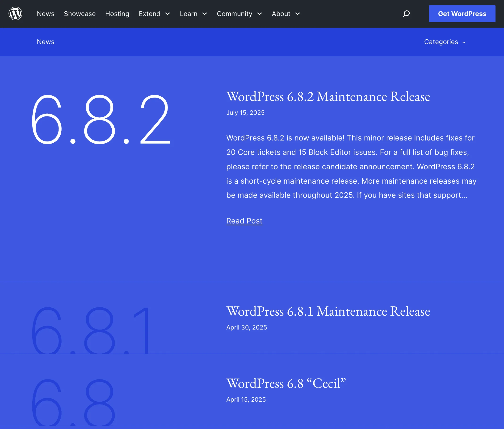Open Read Post under WordPress 6.8.2

(244, 221)
